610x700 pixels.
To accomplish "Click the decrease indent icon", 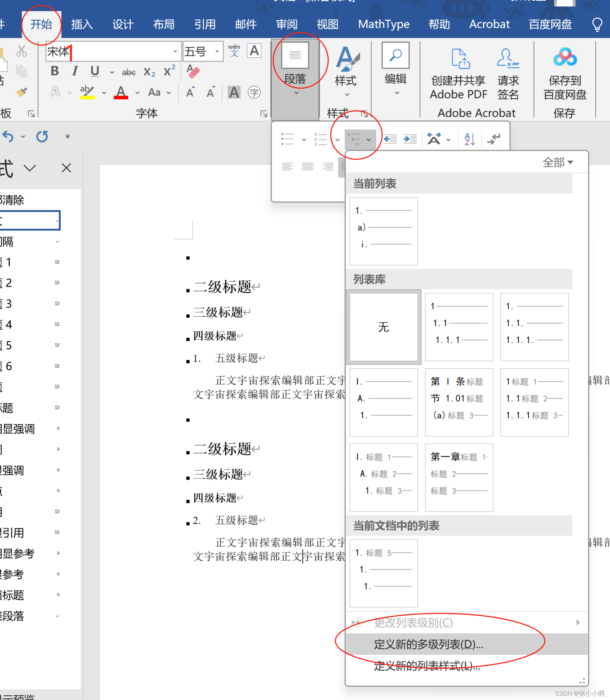I will (390, 139).
